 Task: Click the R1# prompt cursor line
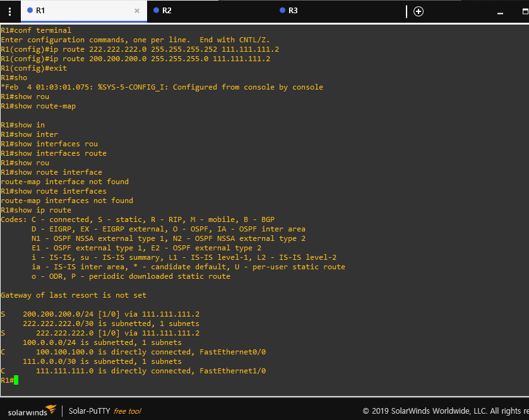point(9,380)
